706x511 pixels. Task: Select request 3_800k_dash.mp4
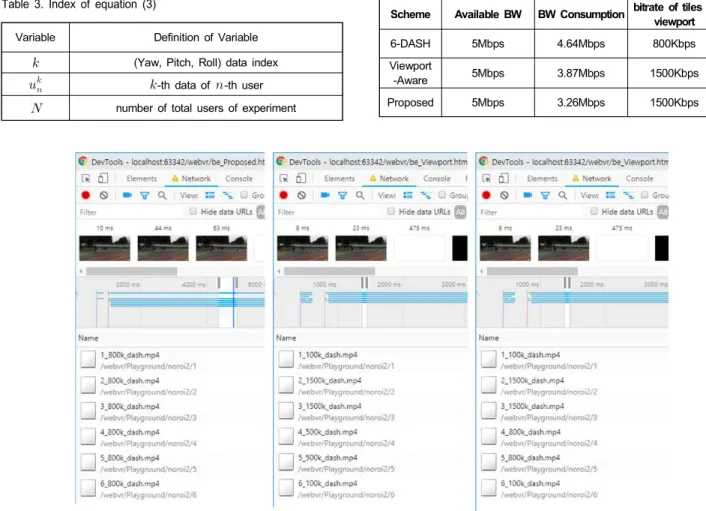click(171, 412)
